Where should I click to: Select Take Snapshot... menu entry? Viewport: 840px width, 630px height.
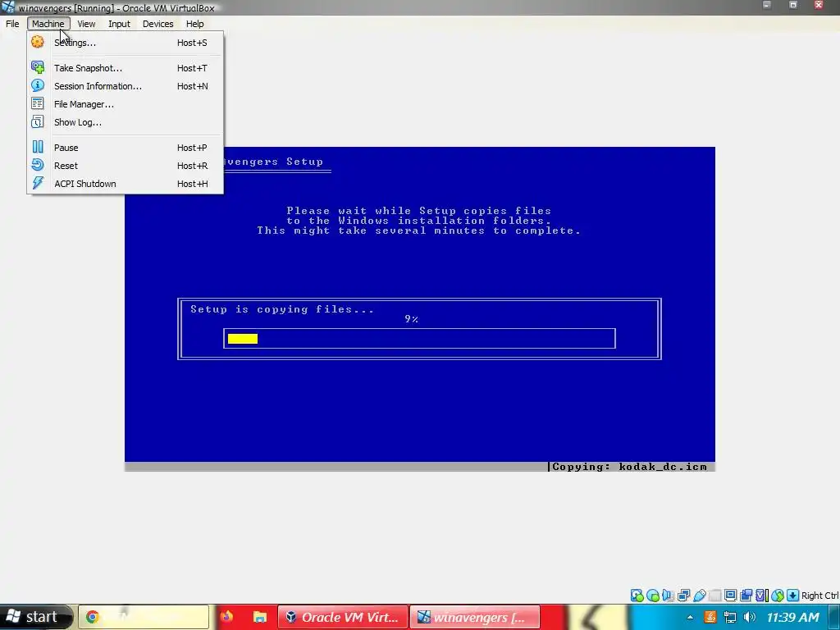pyautogui.click(x=125, y=68)
